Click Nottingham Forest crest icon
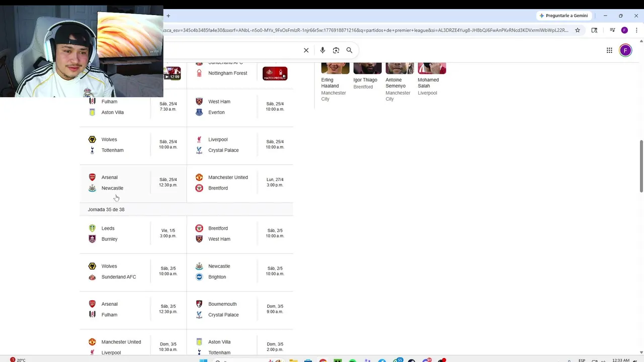 click(x=199, y=73)
